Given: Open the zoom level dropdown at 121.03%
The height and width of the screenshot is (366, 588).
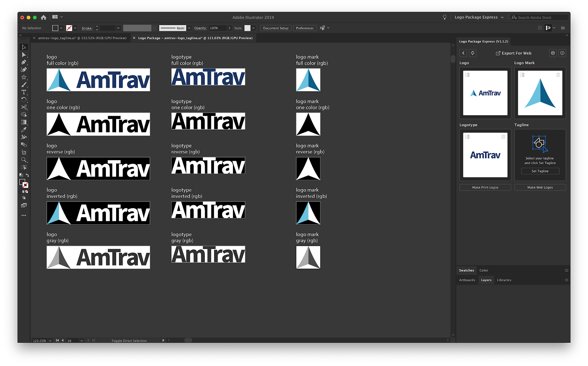Looking at the screenshot, I should pos(50,341).
